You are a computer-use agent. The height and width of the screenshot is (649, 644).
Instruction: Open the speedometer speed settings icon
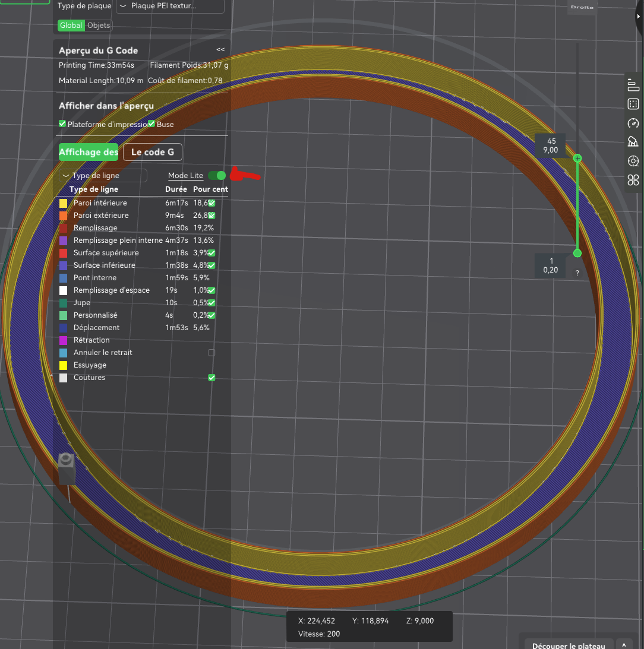(x=633, y=123)
